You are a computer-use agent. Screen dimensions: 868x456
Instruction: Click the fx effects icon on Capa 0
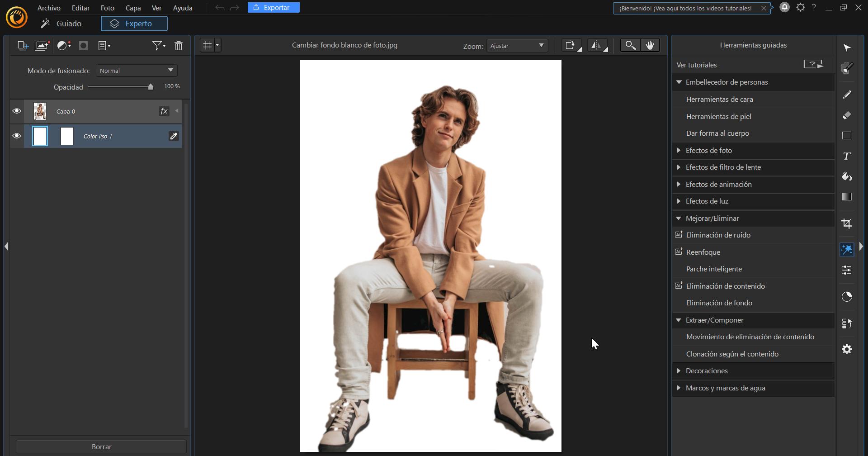(x=164, y=111)
